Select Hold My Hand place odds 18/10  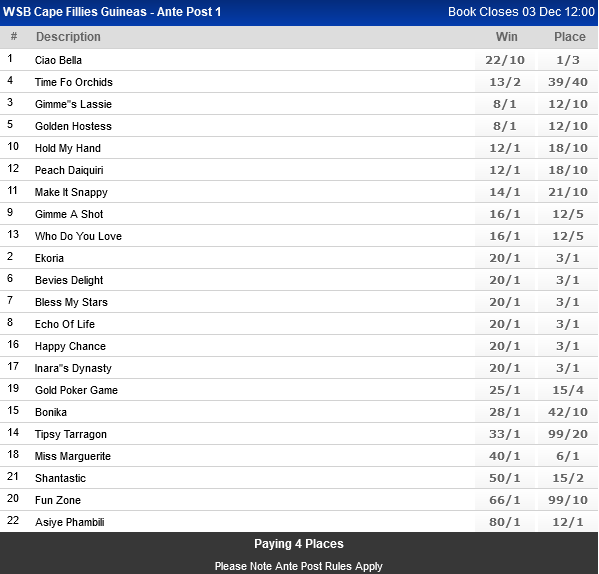[x=568, y=148]
